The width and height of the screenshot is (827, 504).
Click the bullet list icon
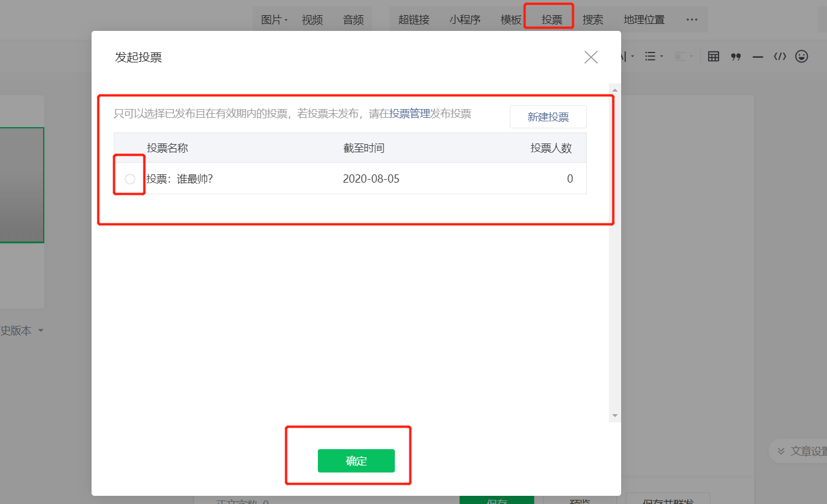coord(650,57)
